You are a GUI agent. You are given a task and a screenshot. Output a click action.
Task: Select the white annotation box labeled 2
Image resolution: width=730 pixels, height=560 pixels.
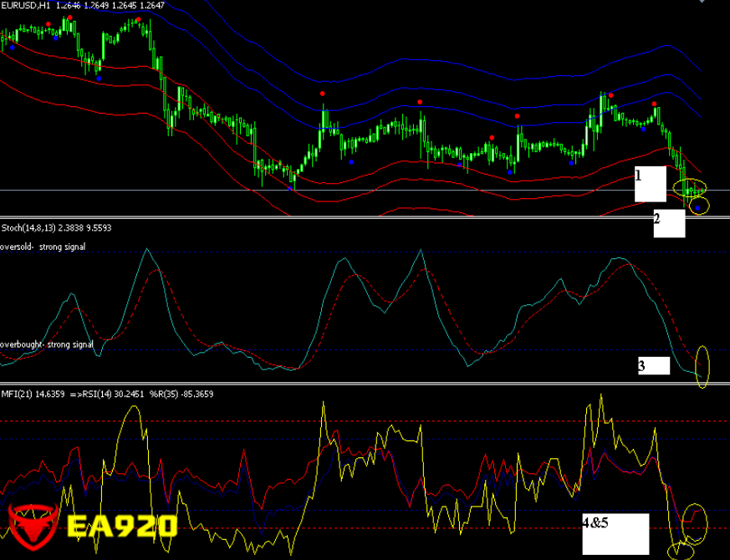tap(669, 223)
